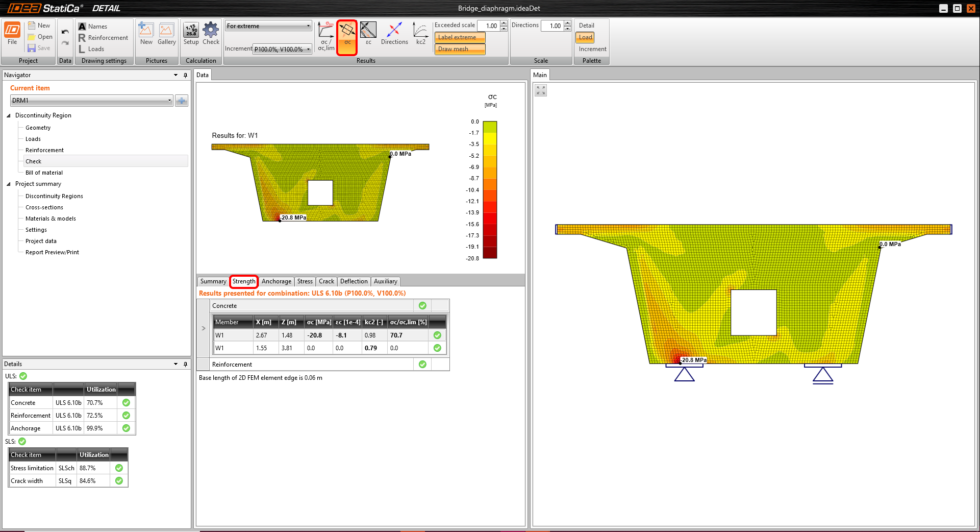980x532 pixels.
Task: Click the Load button in Detail palette
Action: (585, 37)
